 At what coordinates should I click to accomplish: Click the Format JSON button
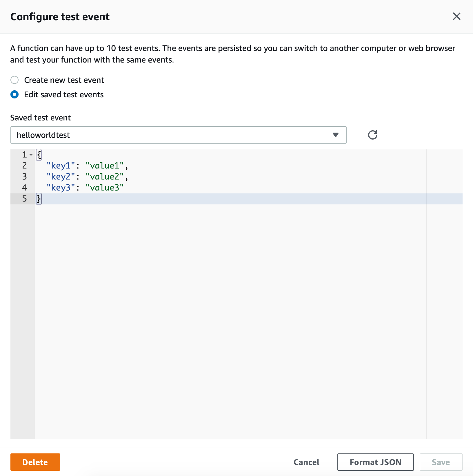coord(375,462)
